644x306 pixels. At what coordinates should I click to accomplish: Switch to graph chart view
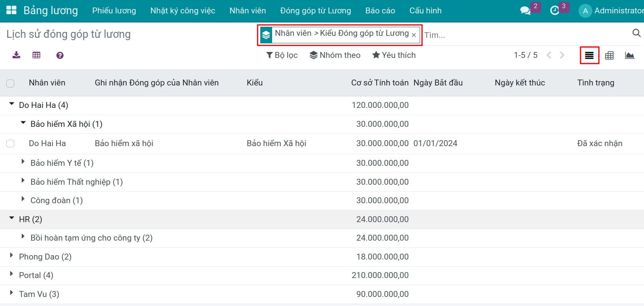630,56
